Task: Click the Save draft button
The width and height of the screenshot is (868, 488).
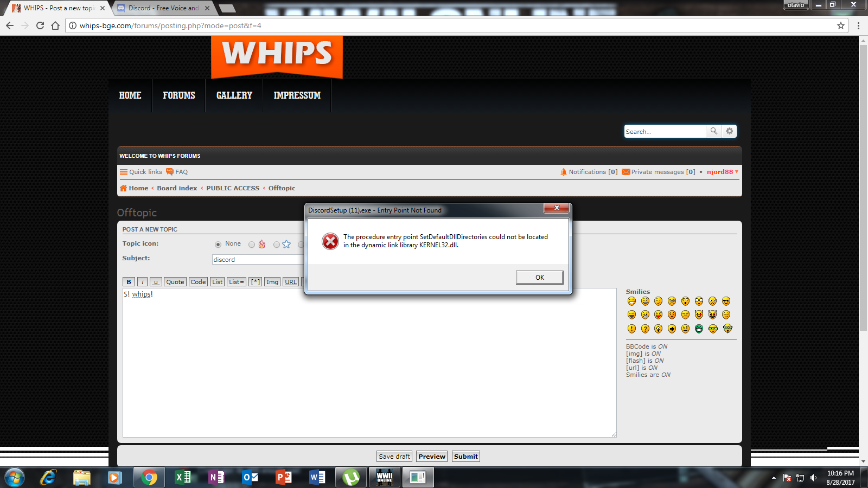Action: click(394, 457)
